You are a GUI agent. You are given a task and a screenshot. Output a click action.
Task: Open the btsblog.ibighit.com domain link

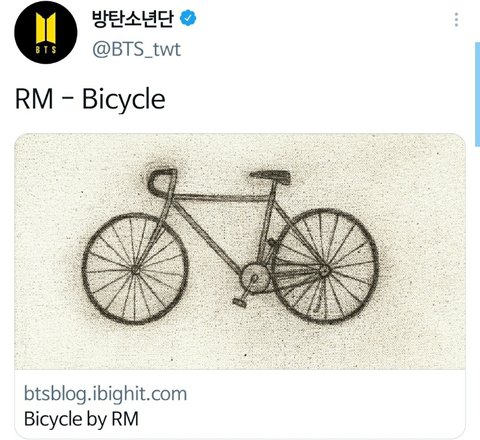click(105, 394)
